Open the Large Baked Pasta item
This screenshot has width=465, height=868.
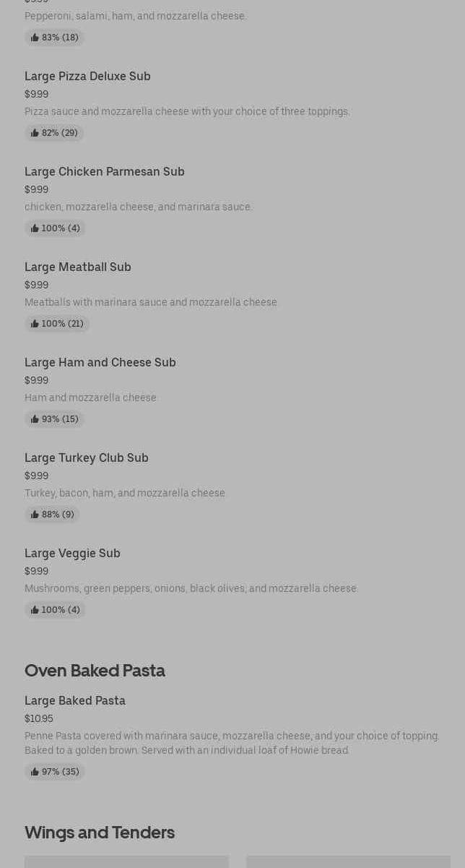click(x=74, y=700)
